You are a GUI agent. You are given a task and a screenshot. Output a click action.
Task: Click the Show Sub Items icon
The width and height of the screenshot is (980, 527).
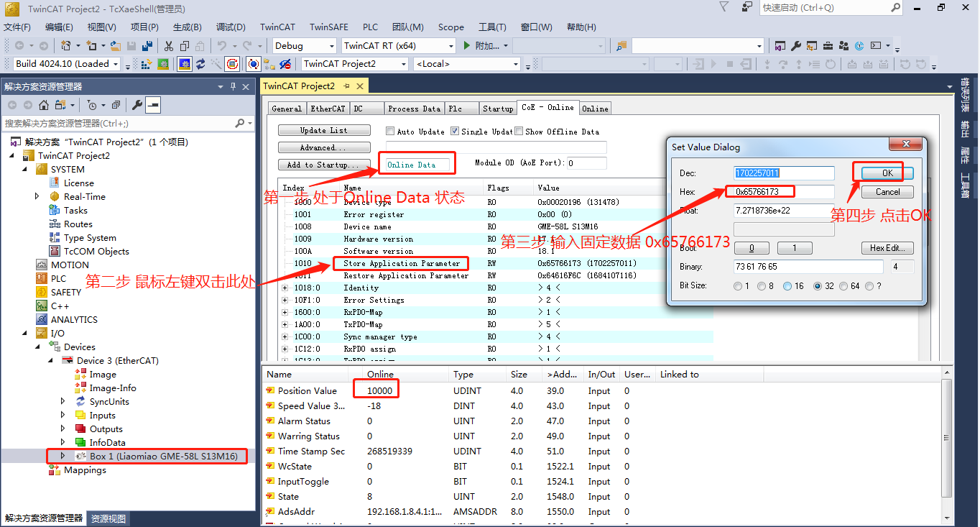[x=269, y=64]
